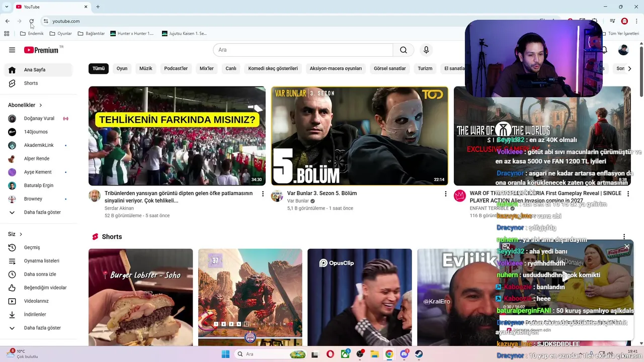Open Chrome tab search dropdown
Viewport: 644px width, 362px height.
7,7
